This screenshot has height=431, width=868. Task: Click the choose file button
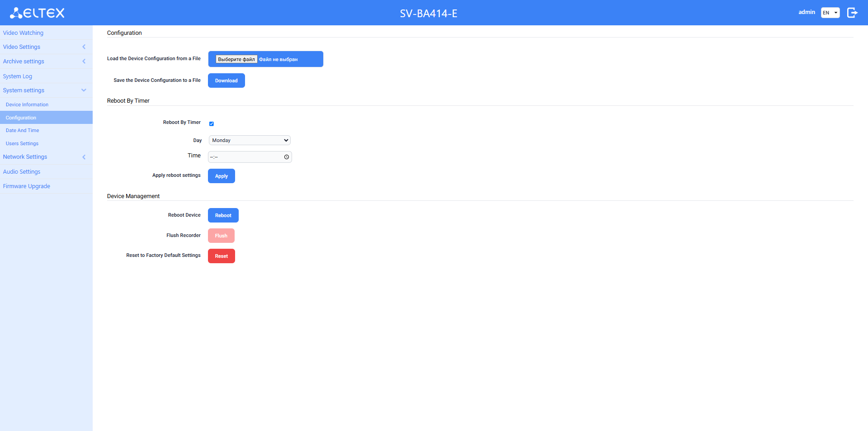pos(236,59)
